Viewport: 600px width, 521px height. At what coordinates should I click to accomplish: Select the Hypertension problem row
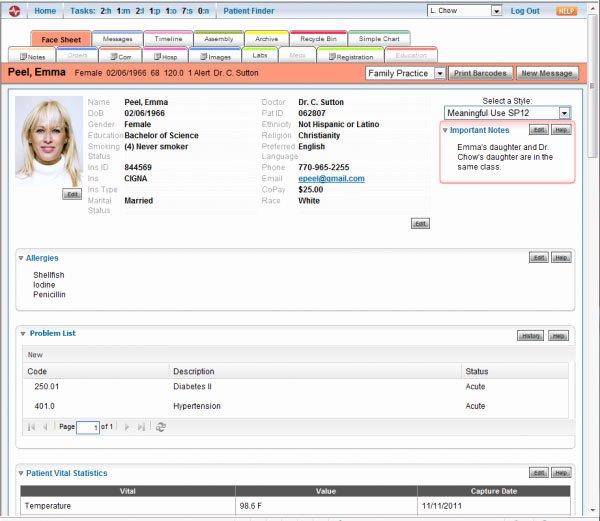click(x=295, y=406)
